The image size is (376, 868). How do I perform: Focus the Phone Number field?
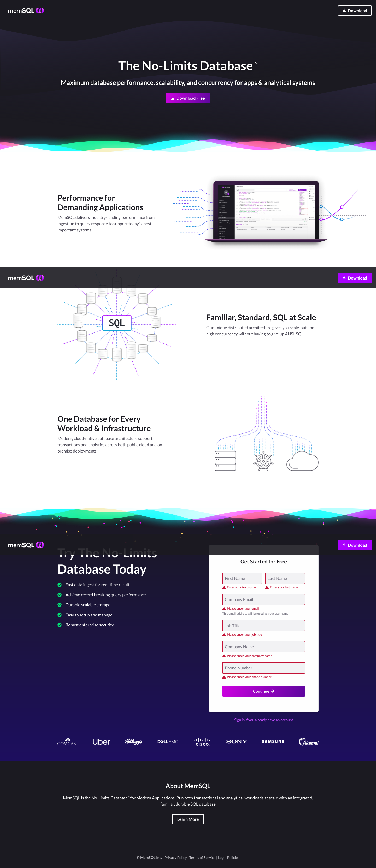click(263, 668)
